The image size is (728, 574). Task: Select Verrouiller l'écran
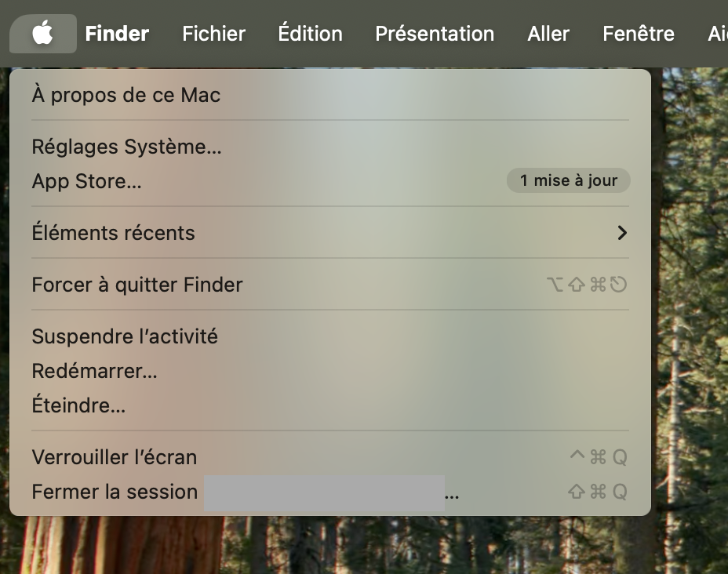click(115, 457)
